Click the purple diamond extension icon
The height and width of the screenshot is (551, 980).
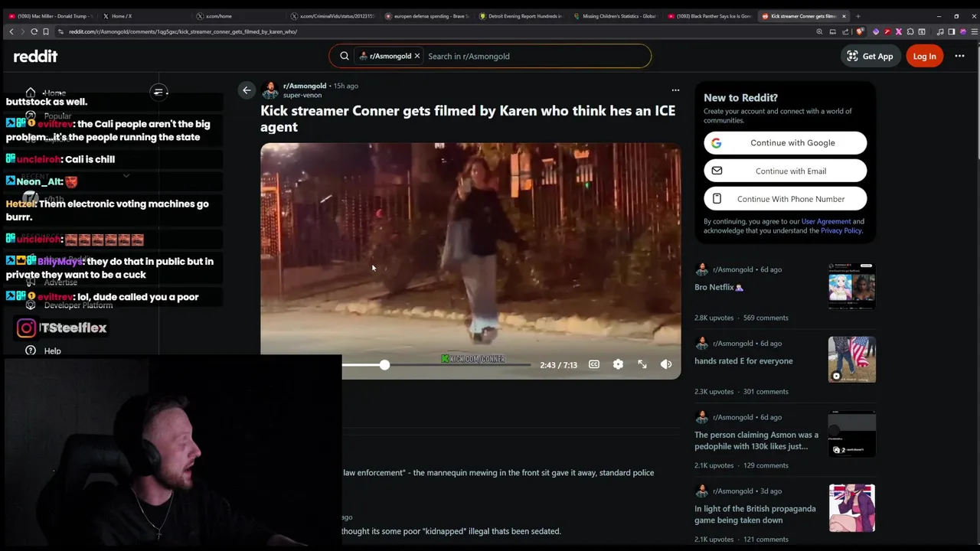coord(876,31)
